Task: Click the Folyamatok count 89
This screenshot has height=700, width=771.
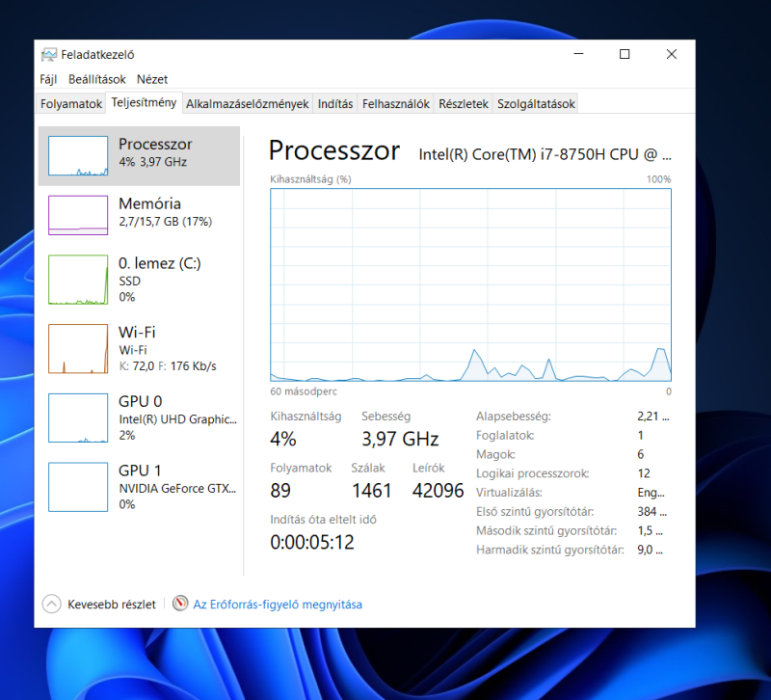Action: click(280, 491)
